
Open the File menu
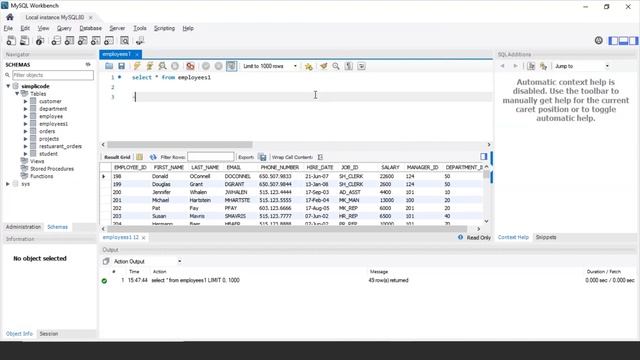pos(8,28)
